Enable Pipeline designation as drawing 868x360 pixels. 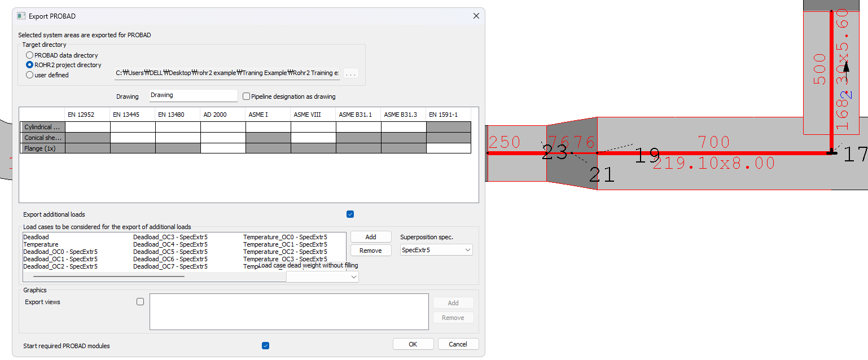click(246, 96)
